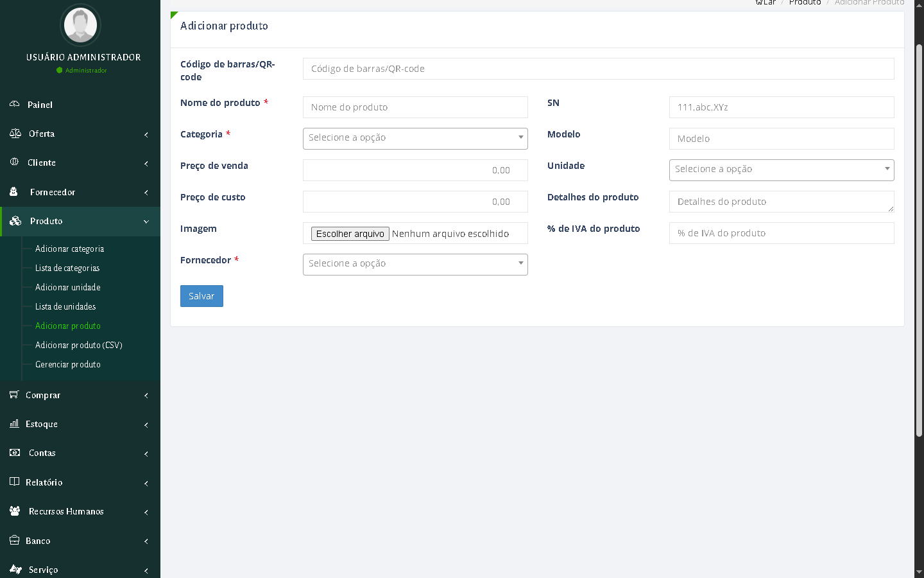This screenshot has width=924, height=578.
Task: Open the Categoria dropdown
Action: coord(415,138)
